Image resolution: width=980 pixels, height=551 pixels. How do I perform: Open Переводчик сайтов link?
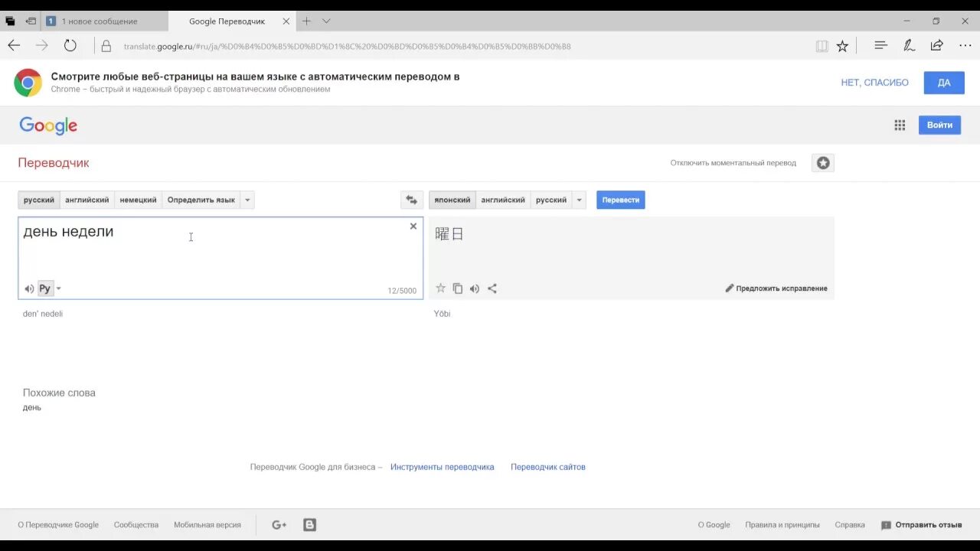tap(548, 467)
